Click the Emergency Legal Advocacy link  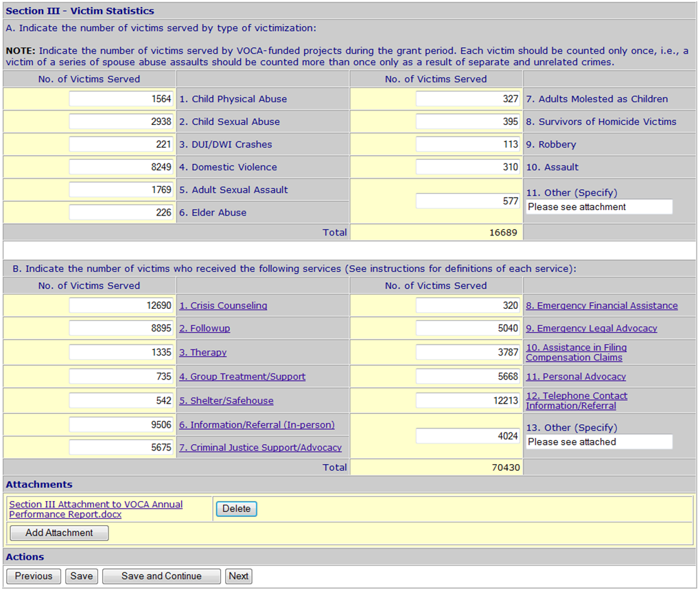(x=592, y=328)
